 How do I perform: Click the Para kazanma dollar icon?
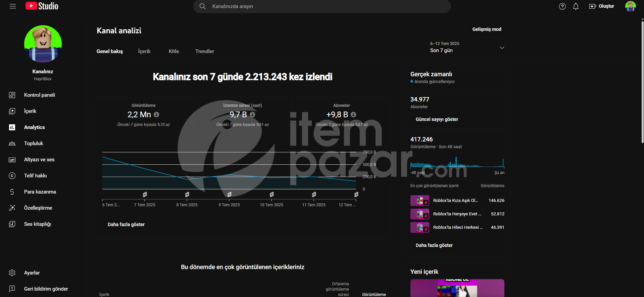12,192
